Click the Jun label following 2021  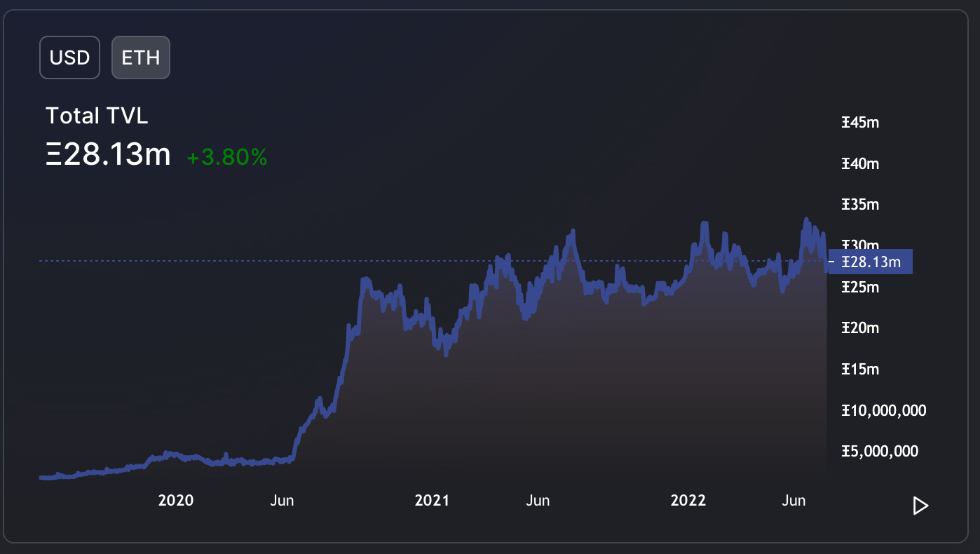(x=538, y=501)
